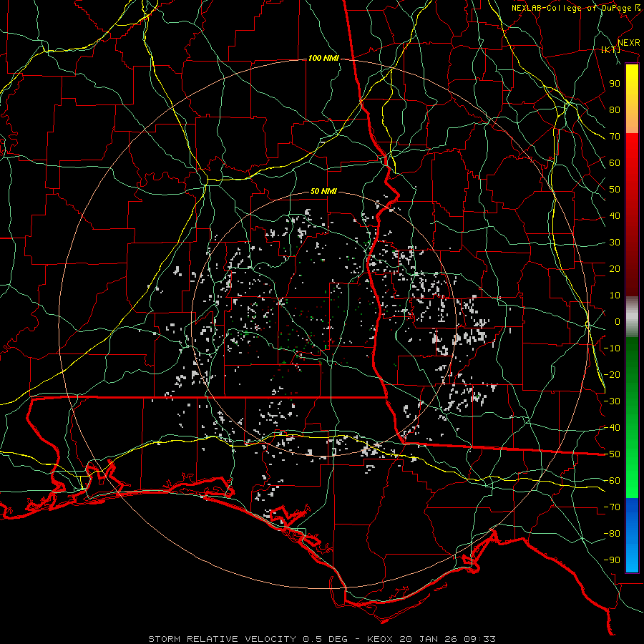644x644 pixels.
Task: Select the 0 value on velocity scale
Action: pos(618,321)
